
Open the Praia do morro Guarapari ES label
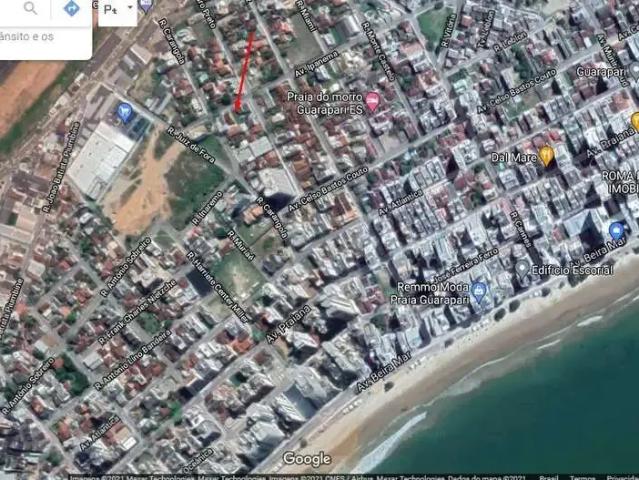point(325,103)
